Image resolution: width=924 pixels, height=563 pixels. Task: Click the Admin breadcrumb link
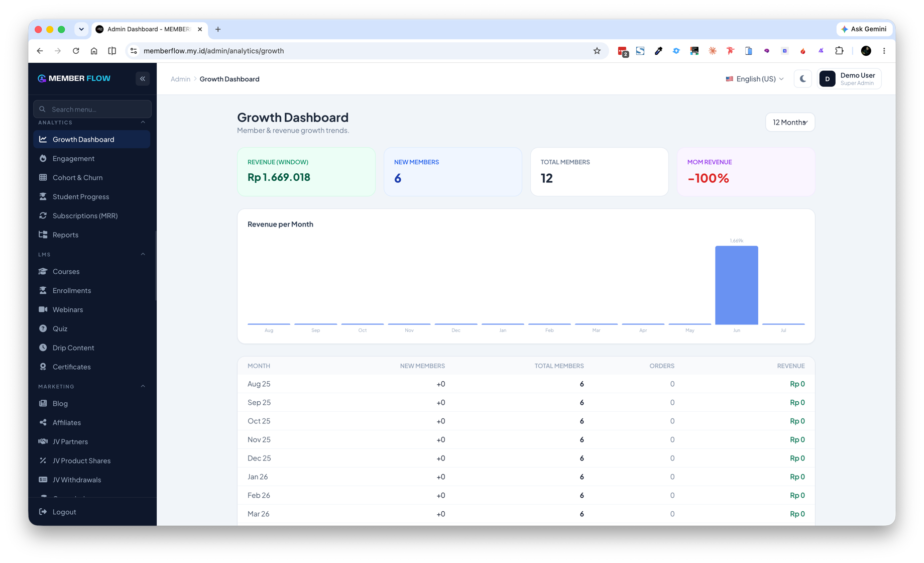point(180,79)
